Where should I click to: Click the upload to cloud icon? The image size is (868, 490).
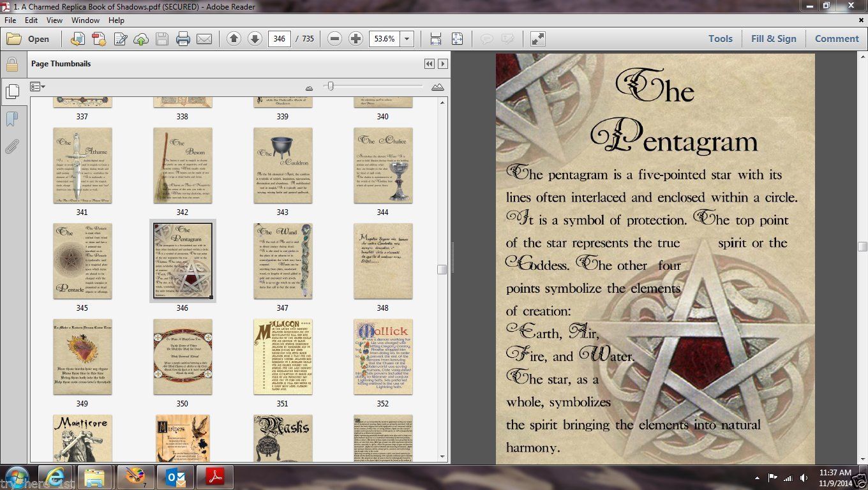pyautogui.click(x=141, y=39)
